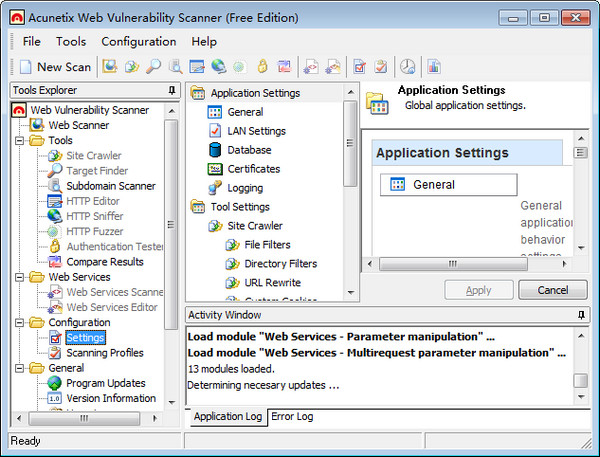Image resolution: width=600 pixels, height=457 pixels.
Task: Open Program Updates under General folder
Action: pos(105,383)
